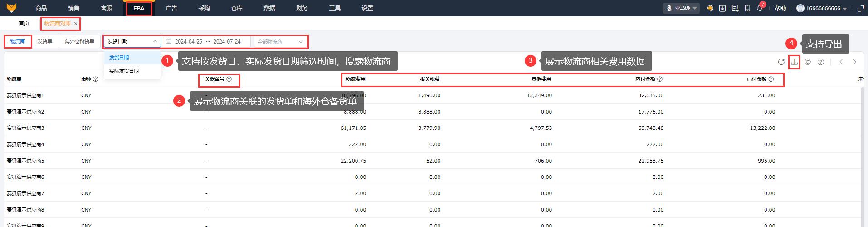This screenshot has width=868, height=227.
Task: Click the fox logo icon
Action: (x=11, y=8)
